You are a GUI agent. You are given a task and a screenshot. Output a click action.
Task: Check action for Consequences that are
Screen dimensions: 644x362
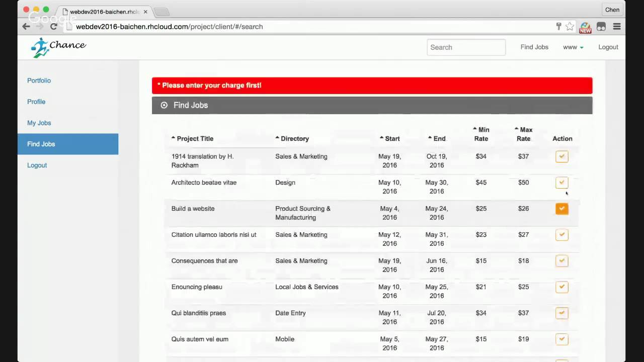[562, 261]
